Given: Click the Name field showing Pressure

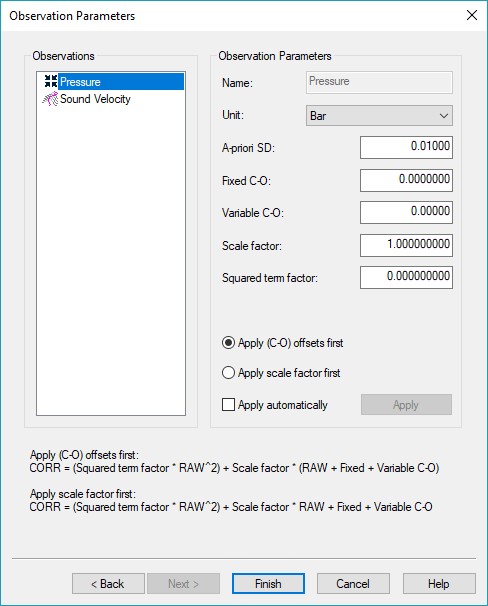Looking at the screenshot, I should point(379,82).
